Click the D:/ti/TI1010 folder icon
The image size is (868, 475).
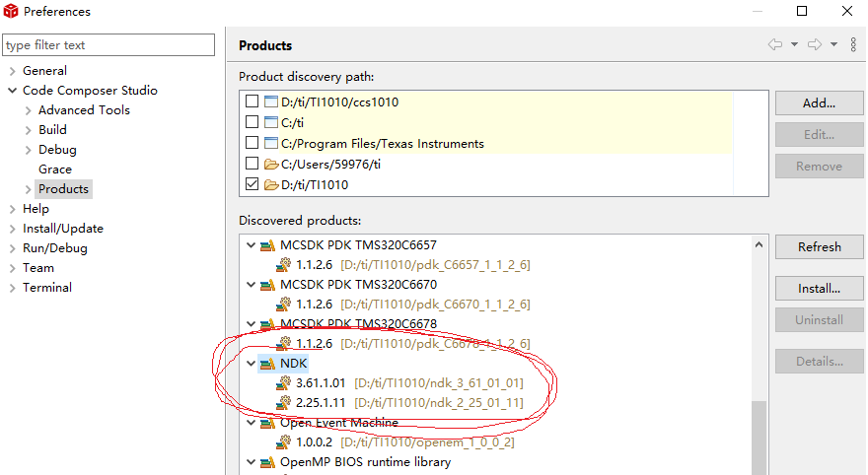tap(270, 184)
